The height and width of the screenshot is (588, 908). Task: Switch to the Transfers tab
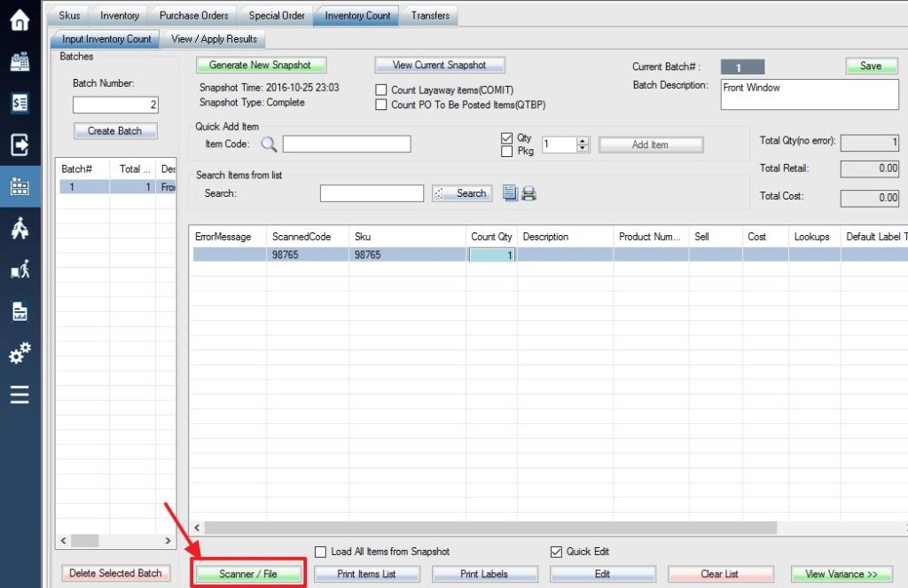(430, 15)
